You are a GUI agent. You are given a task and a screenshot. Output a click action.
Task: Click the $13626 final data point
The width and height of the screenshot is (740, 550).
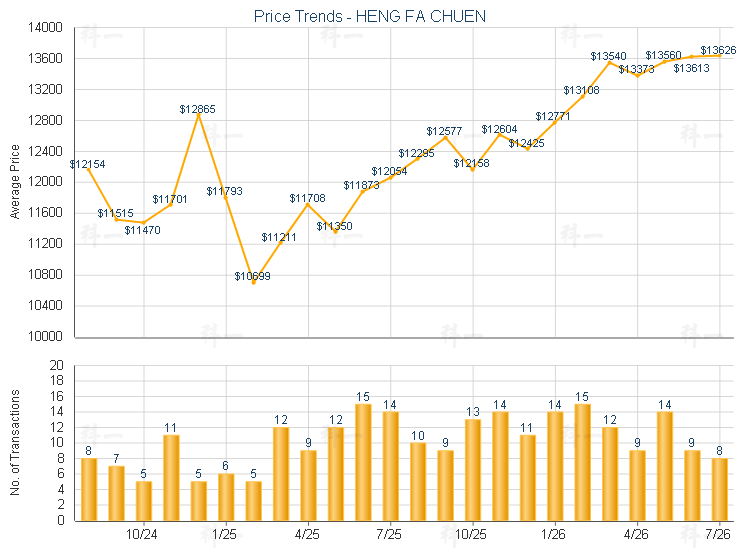[x=719, y=55]
